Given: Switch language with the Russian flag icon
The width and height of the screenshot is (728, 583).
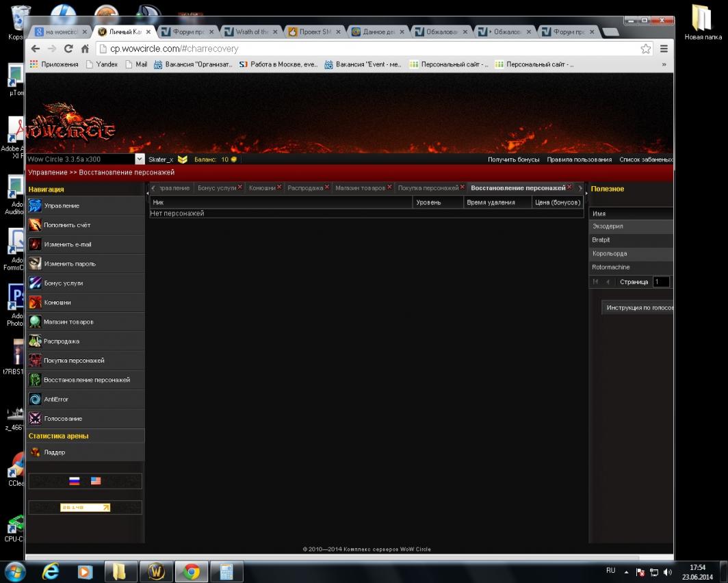Looking at the screenshot, I should 75,481.
